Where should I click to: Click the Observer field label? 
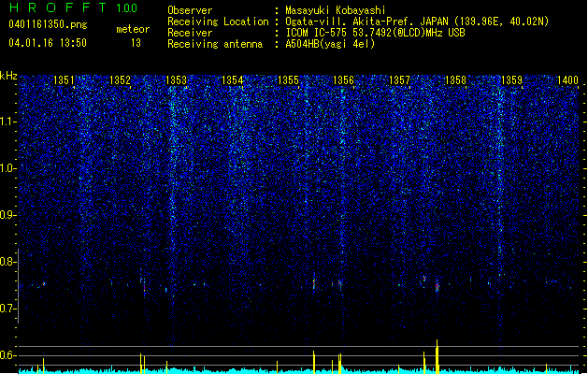point(190,10)
